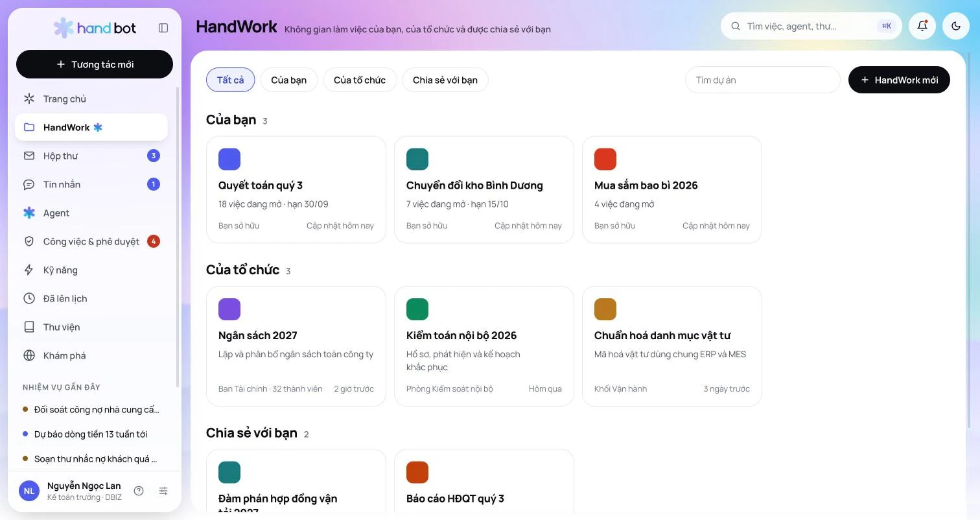Open the help question-mark icon
This screenshot has height=520, width=980.
[139, 491]
